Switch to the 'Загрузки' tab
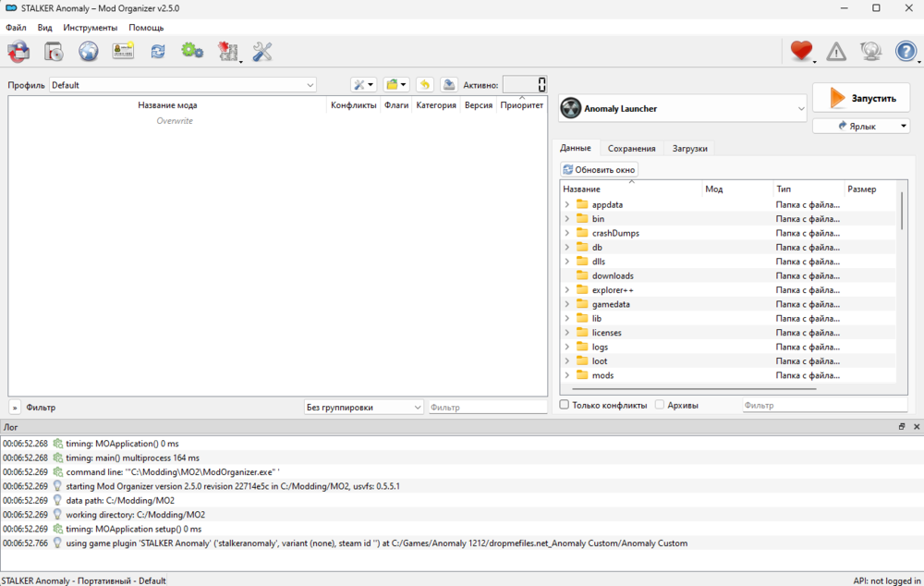This screenshot has width=924, height=586. tap(690, 148)
